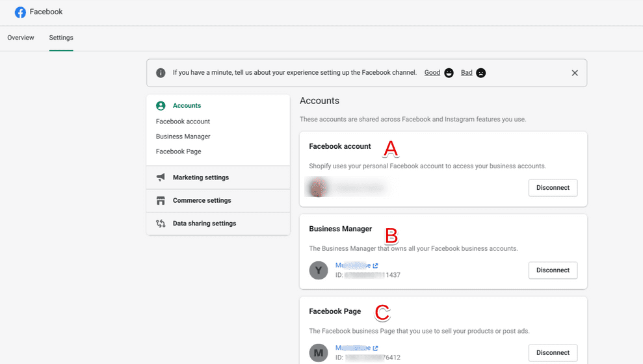This screenshot has width=643, height=364.
Task: Click the Accounts page heading
Action: pos(319,101)
